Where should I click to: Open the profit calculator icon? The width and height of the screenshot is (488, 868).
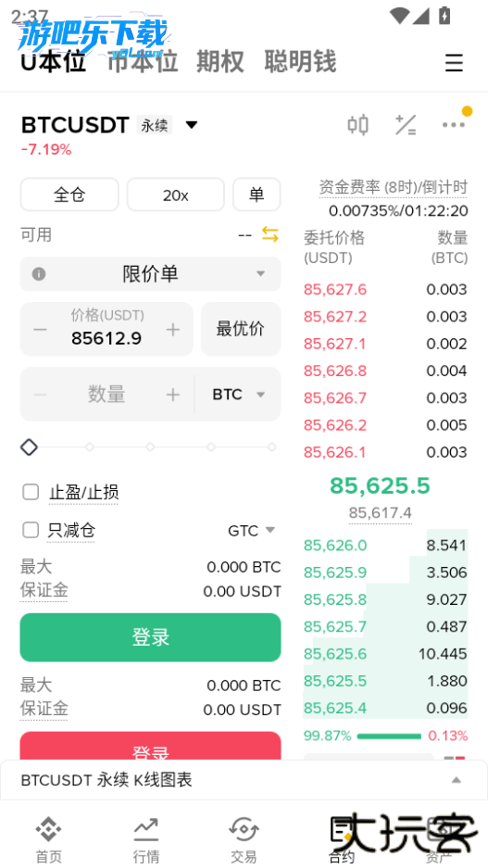pos(406,124)
